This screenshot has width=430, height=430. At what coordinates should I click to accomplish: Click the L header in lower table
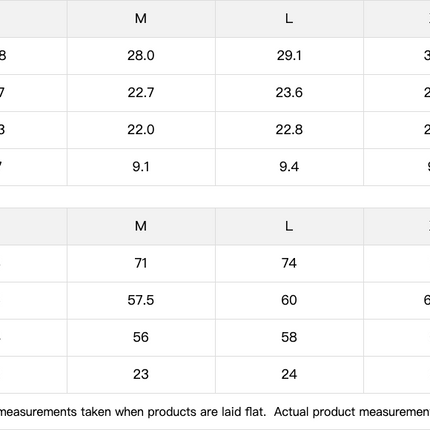(x=289, y=226)
